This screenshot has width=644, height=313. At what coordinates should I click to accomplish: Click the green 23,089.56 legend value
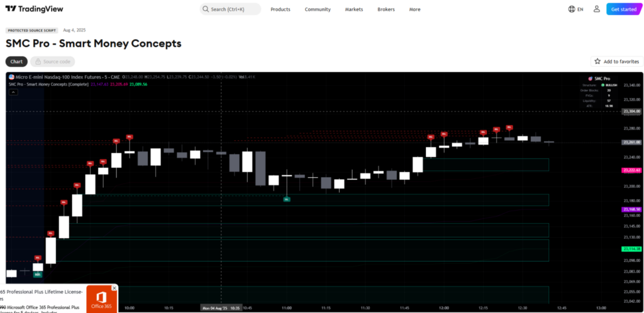[x=138, y=84]
